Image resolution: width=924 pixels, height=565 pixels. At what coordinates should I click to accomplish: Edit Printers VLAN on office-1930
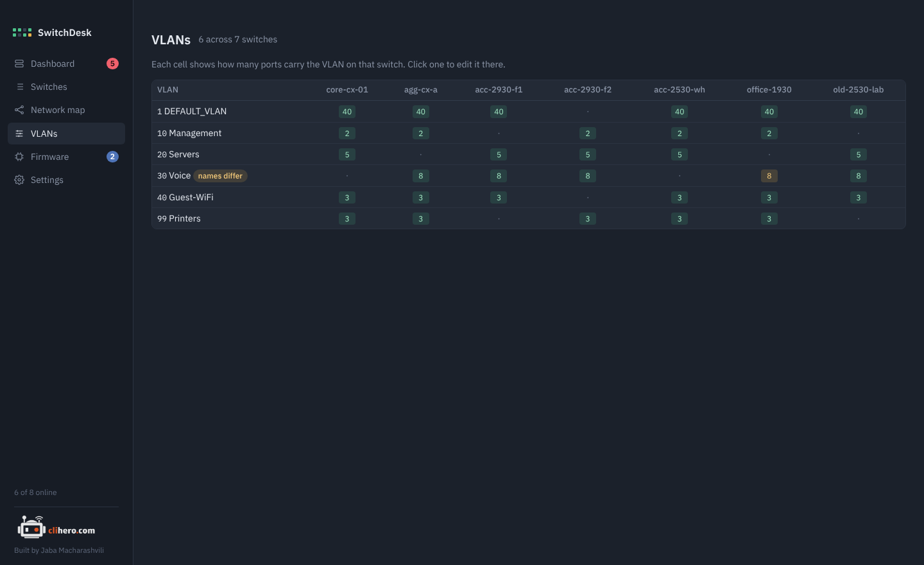pos(769,219)
